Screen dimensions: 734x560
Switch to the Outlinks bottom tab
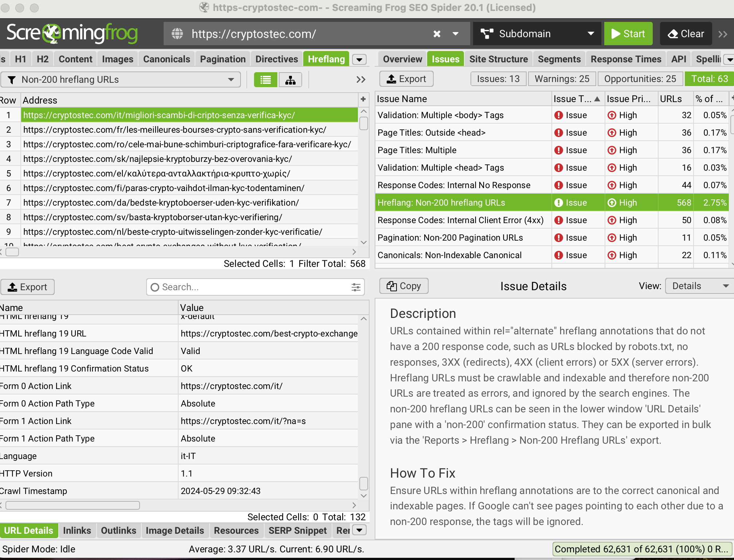[x=118, y=530]
